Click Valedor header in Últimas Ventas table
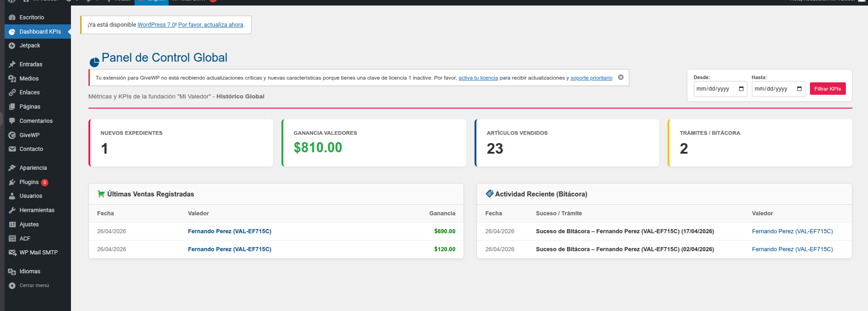Image resolution: width=868 pixels, height=311 pixels. coord(198,213)
